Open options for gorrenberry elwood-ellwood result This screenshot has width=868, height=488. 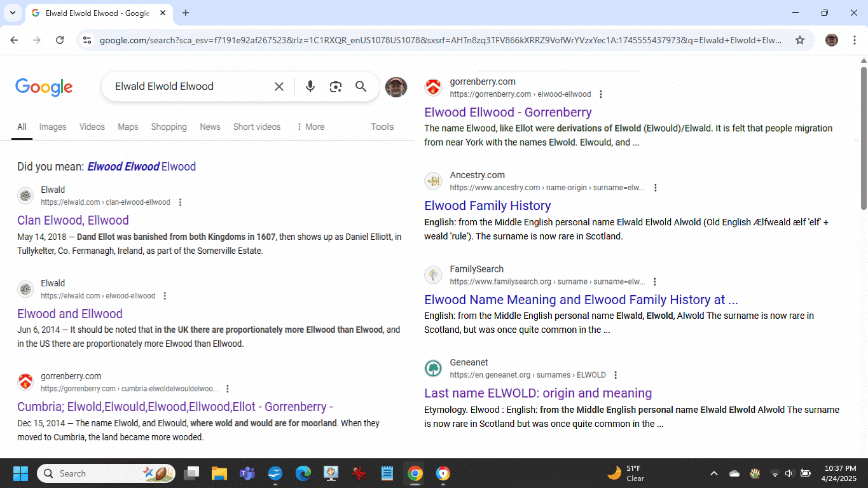click(601, 94)
